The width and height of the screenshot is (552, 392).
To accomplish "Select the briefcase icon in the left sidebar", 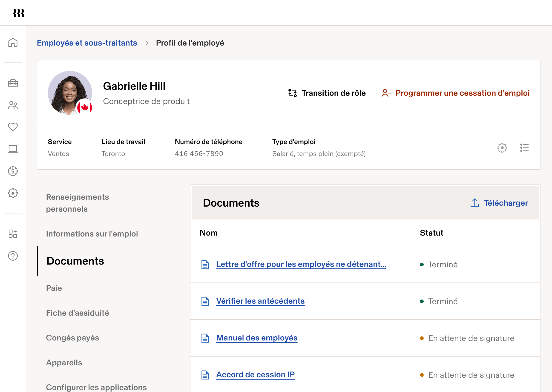I will pyautogui.click(x=13, y=83).
